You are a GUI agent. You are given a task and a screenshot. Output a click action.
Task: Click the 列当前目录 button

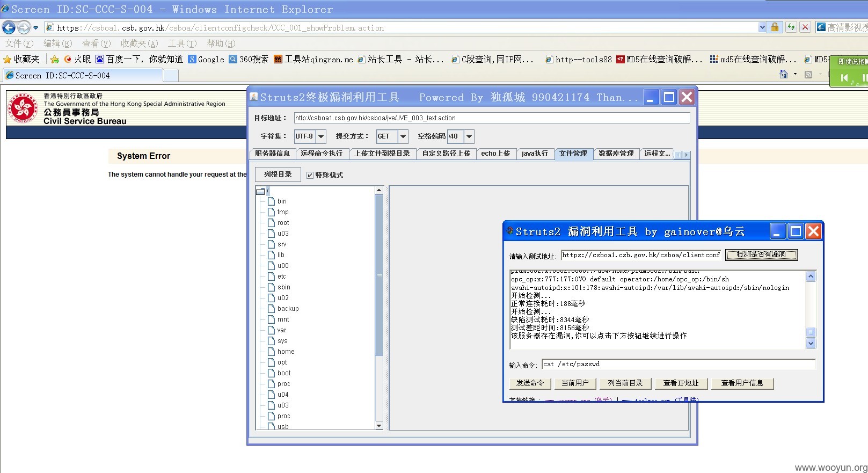[625, 383]
